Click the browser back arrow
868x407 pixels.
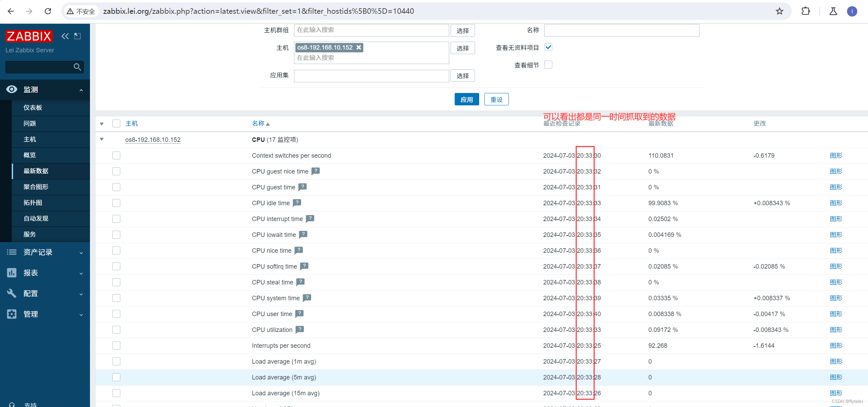(x=11, y=11)
